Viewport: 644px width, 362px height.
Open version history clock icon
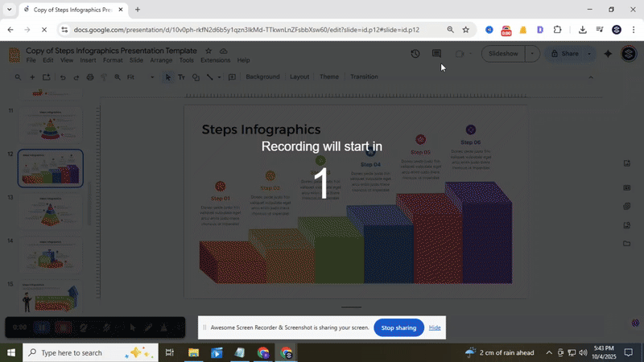pos(415,54)
